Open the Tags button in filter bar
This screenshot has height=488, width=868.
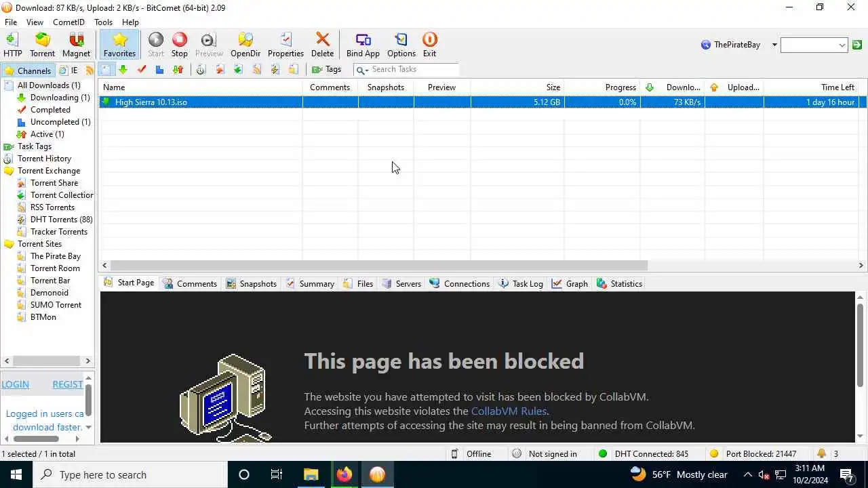coord(326,69)
